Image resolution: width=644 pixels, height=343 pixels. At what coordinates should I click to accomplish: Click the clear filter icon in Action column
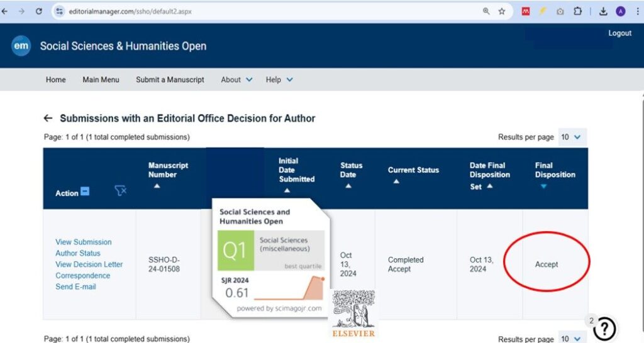(120, 192)
